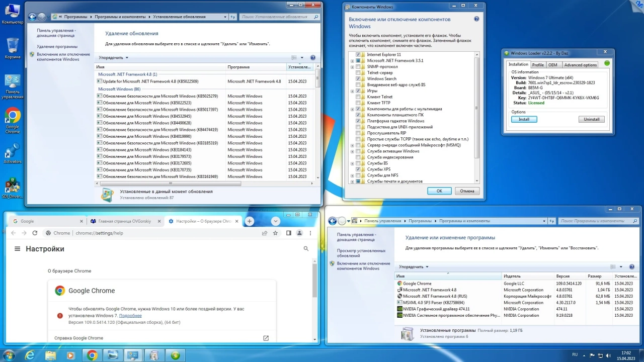644x362 pixels.
Task: Open the Корзина recycle bin icon
Action: pyautogui.click(x=13, y=48)
